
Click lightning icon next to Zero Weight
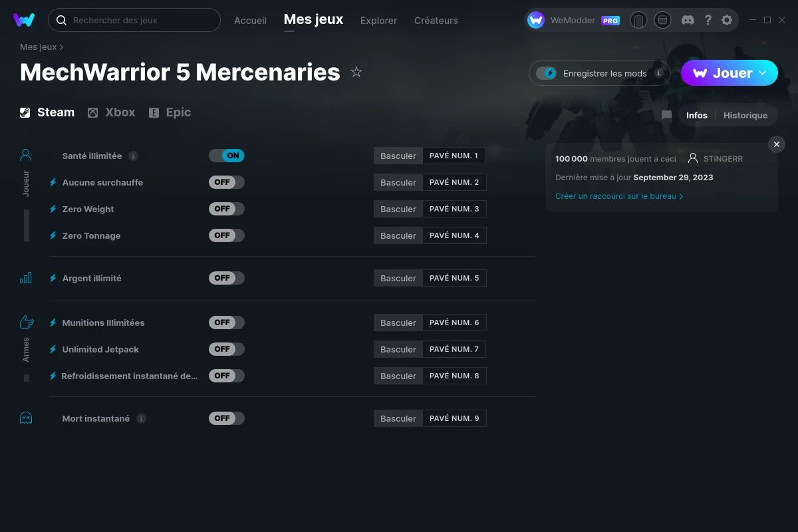(53, 209)
